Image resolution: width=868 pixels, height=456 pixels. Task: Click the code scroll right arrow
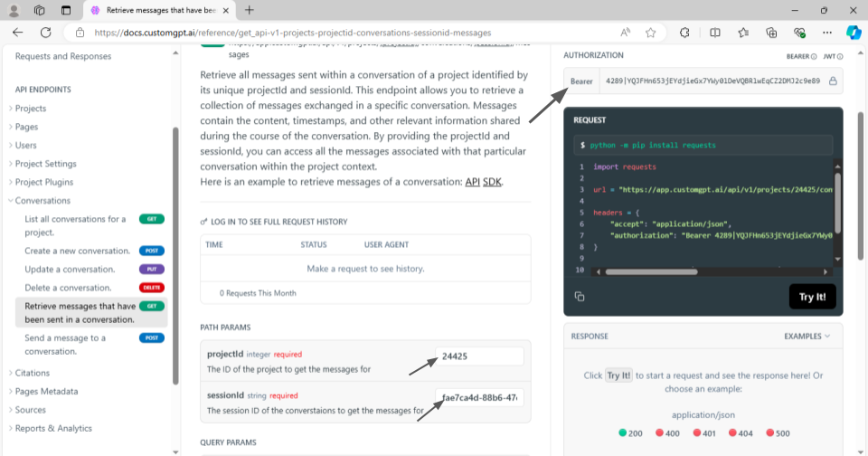coord(826,272)
